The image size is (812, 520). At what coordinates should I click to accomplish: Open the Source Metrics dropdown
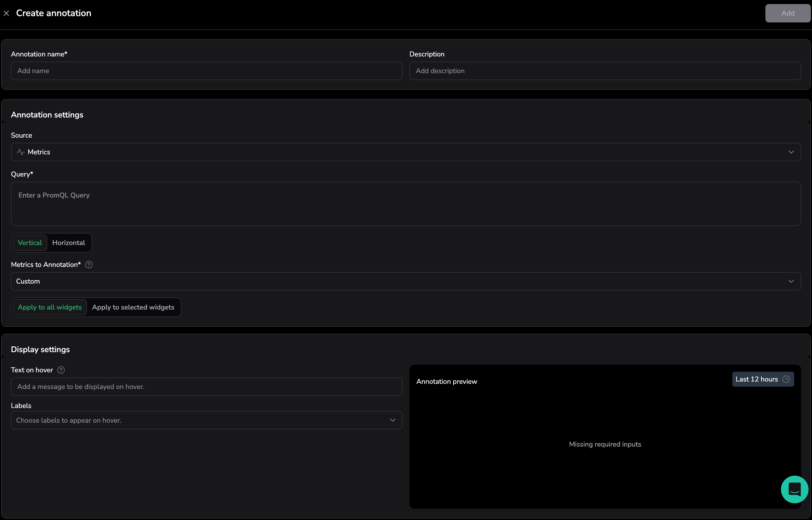tap(405, 152)
